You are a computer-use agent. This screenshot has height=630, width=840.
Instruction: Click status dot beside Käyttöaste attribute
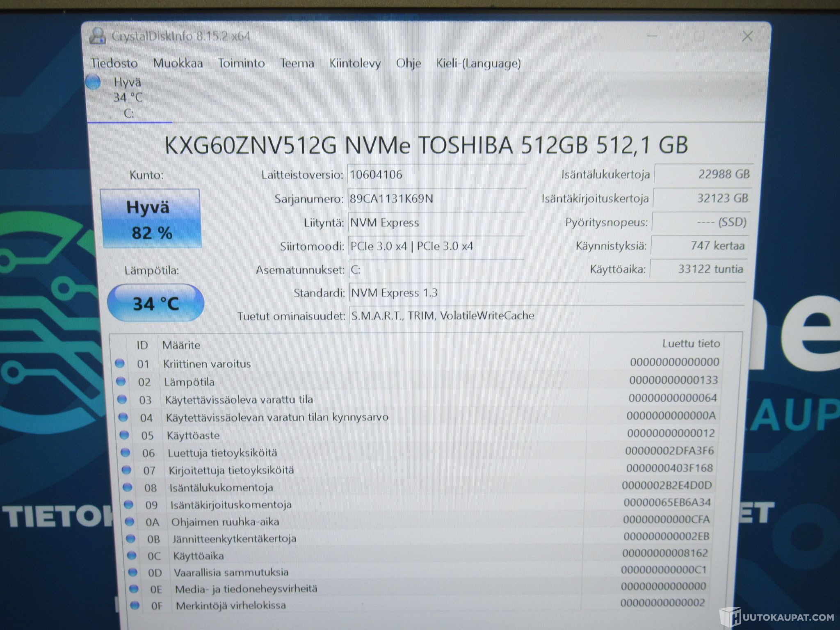124,435
